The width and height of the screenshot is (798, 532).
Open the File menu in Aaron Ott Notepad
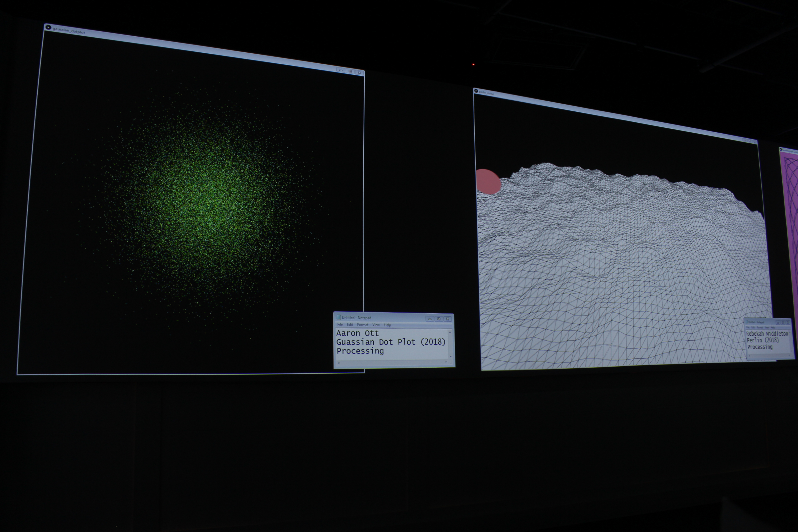(x=340, y=325)
